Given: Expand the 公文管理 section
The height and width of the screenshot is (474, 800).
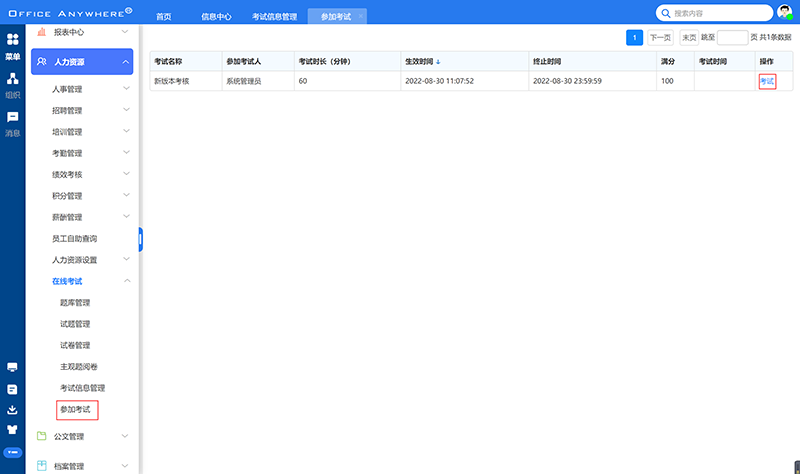Looking at the screenshot, I should point(126,436).
